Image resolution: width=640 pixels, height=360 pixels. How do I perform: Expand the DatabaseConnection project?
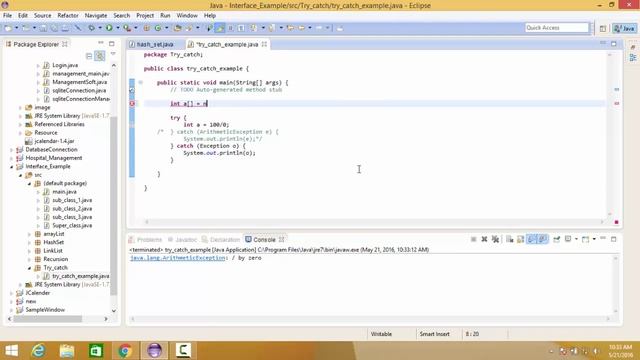click(11, 150)
